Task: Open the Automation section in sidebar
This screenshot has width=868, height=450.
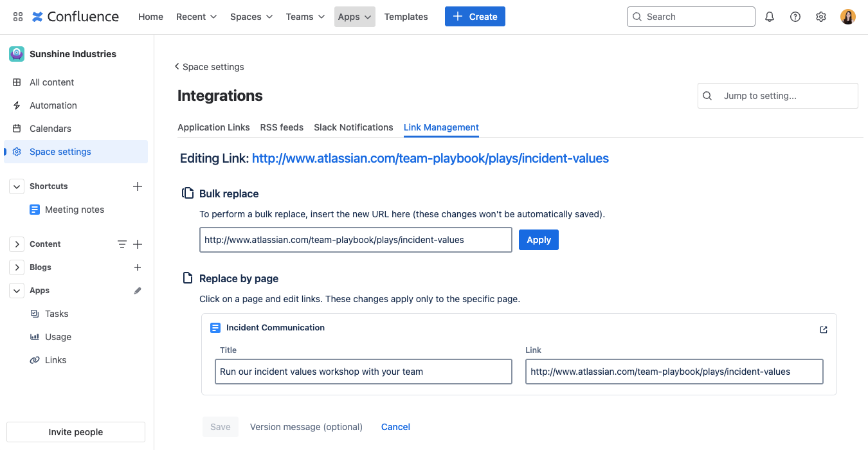Action: coord(53,105)
